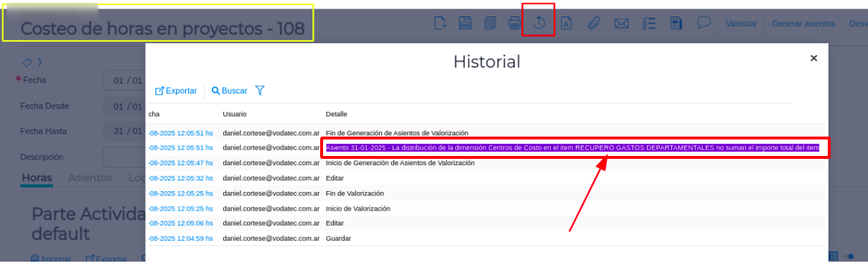
Task: Click Imprimir below Parte Actividad
Action: [x=51, y=259]
